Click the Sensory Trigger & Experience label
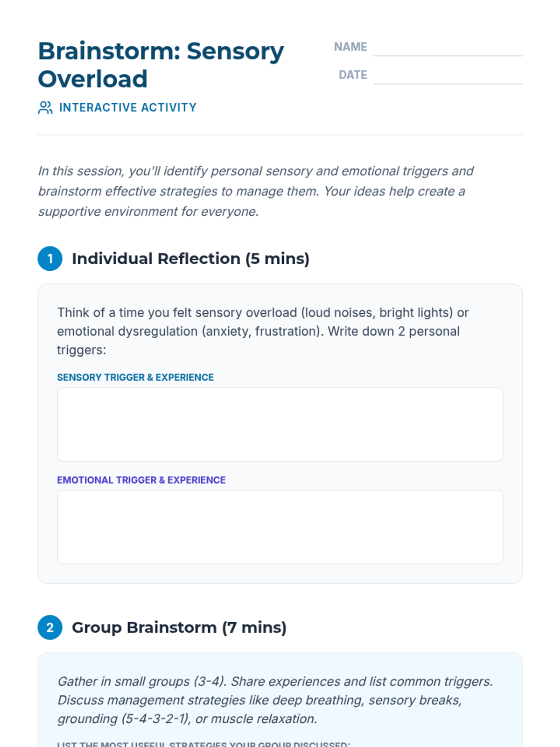Viewport: 560px width, 747px height. tap(135, 377)
